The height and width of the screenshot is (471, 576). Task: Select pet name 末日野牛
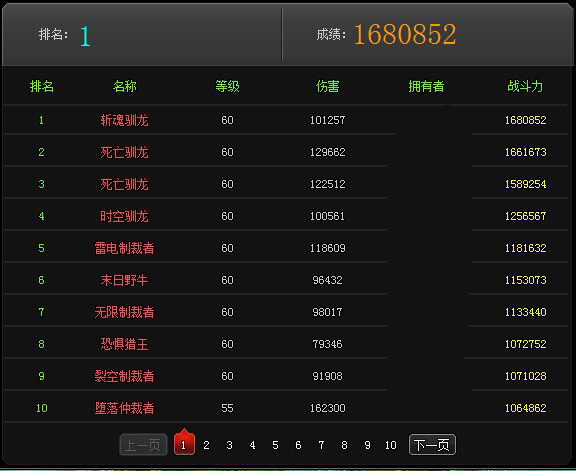click(125, 280)
